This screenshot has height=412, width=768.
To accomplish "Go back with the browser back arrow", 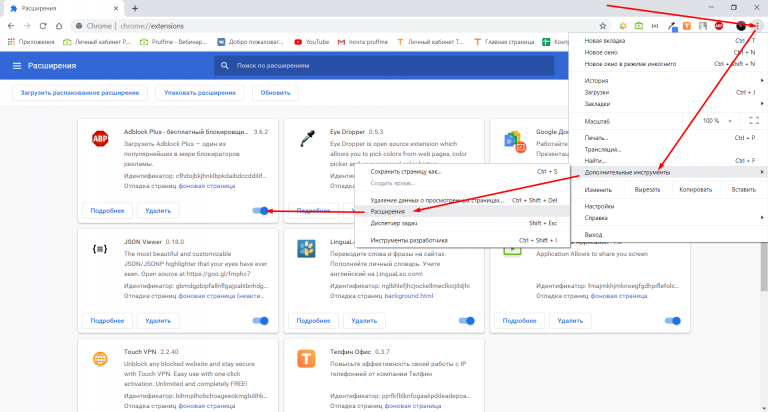I will (11, 26).
